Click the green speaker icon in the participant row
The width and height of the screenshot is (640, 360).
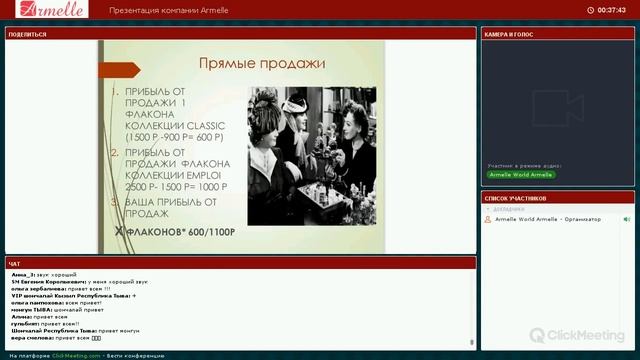pos(627,220)
